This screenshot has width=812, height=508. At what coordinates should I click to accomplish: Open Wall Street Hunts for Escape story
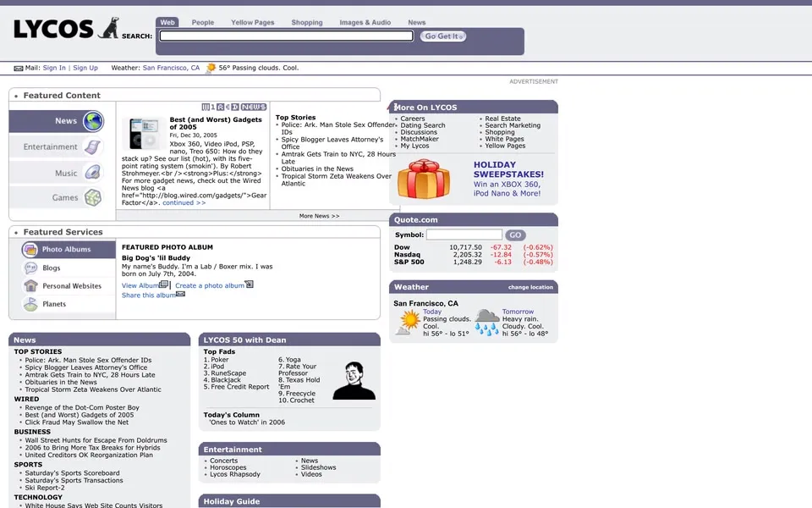coord(96,440)
